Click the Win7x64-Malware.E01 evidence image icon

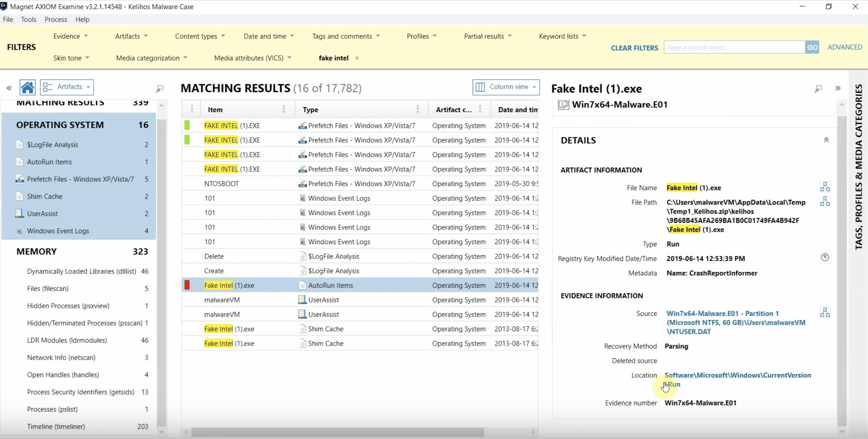tap(563, 105)
